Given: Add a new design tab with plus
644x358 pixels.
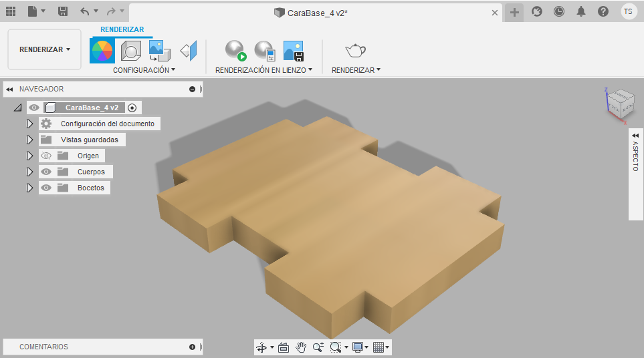Looking at the screenshot, I should tap(514, 12).
